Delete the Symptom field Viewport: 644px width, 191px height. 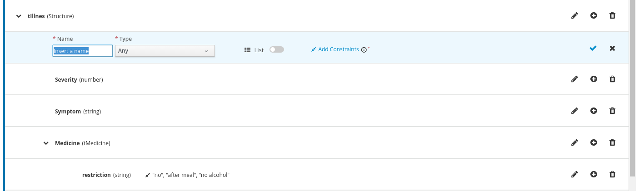pos(612,111)
